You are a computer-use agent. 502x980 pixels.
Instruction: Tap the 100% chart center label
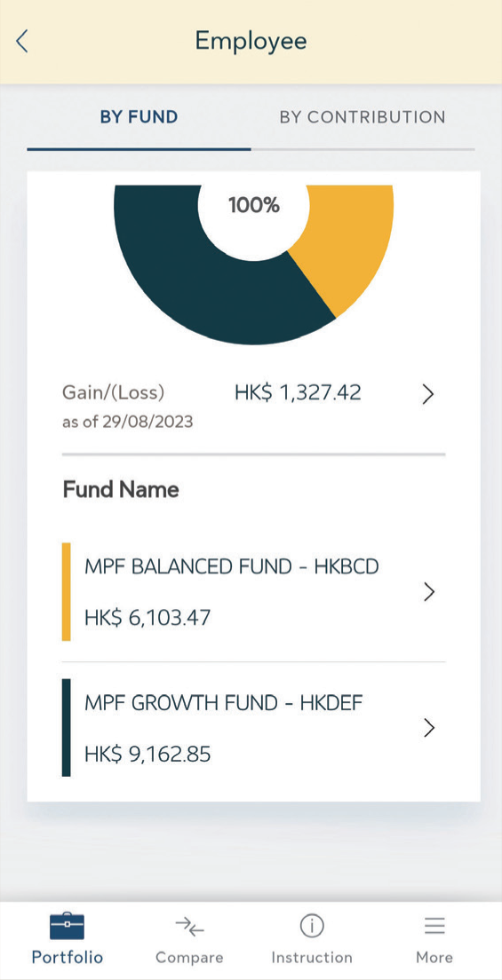[253, 205]
